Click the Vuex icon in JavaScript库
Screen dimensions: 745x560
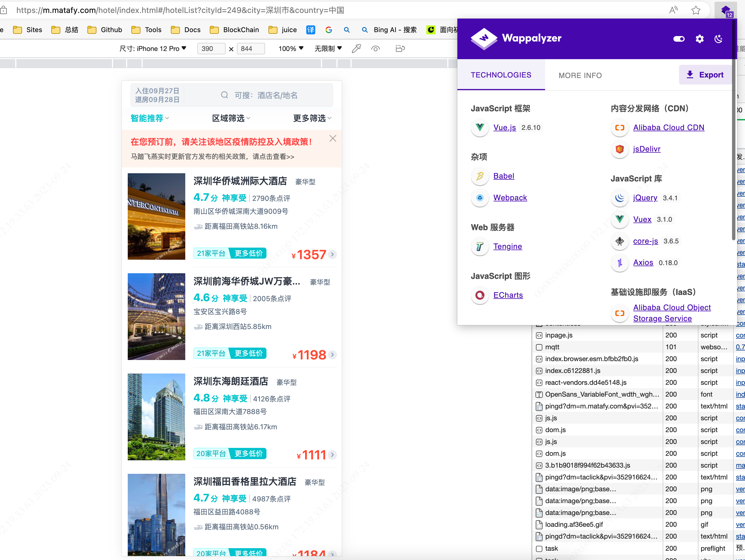(619, 219)
